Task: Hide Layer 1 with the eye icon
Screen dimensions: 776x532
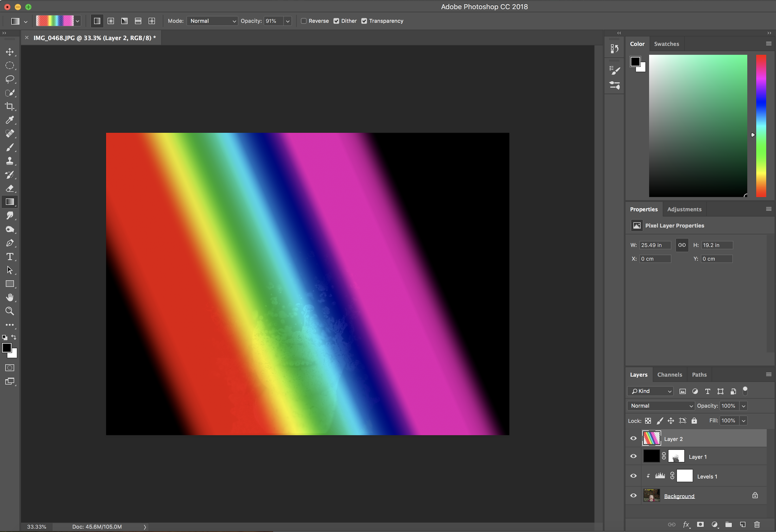Action: [633, 456]
